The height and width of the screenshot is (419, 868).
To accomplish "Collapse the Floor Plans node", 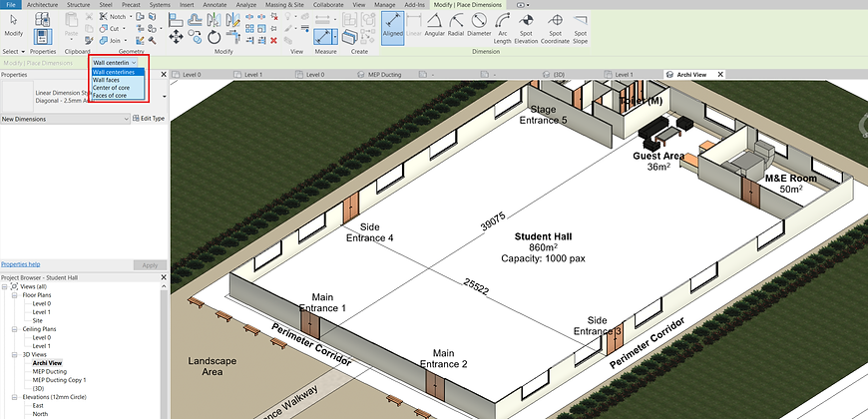I will (14, 295).
